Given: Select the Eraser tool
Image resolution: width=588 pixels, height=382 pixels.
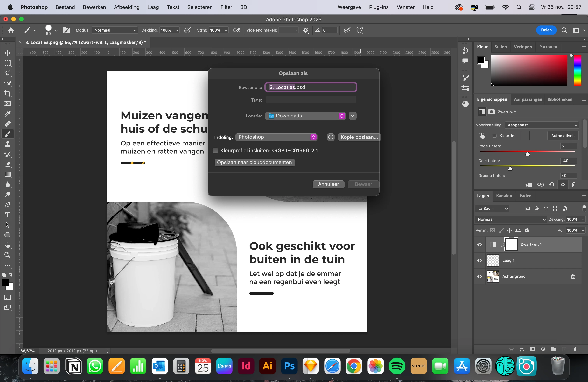Looking at the screenshot, I should click(8, 164).
